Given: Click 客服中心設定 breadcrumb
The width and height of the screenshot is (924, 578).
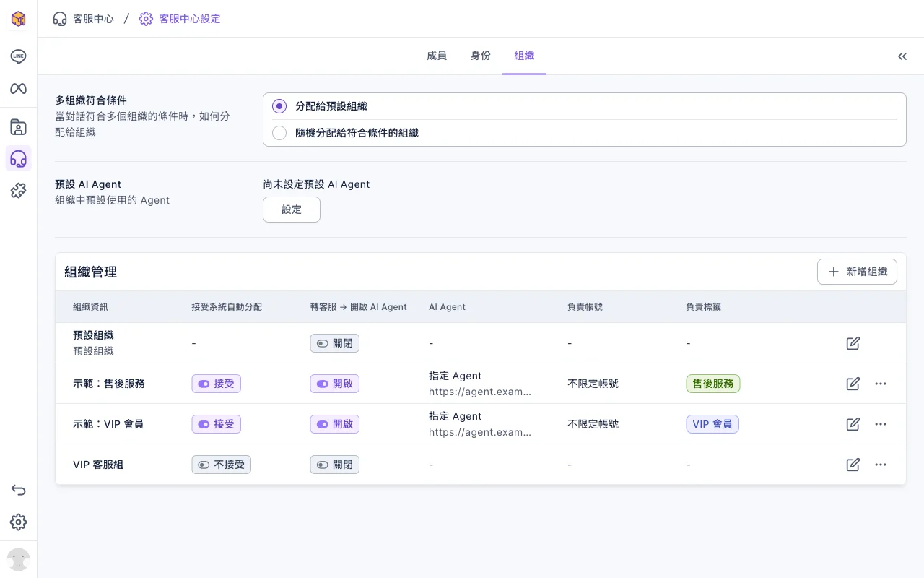Looking at the screenshot, I should tap(180, 19).
